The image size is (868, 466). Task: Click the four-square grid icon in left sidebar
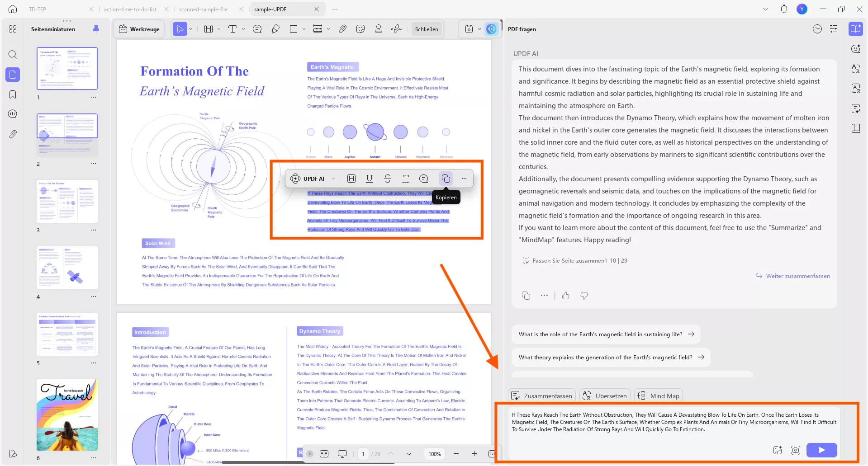(x=13, y=29)
